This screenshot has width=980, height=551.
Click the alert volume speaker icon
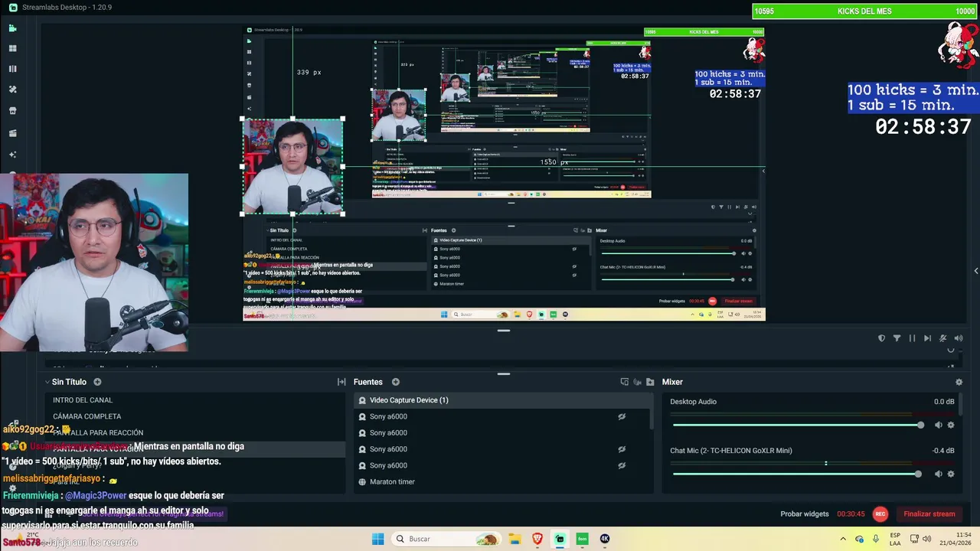click(x=958, y=338)
